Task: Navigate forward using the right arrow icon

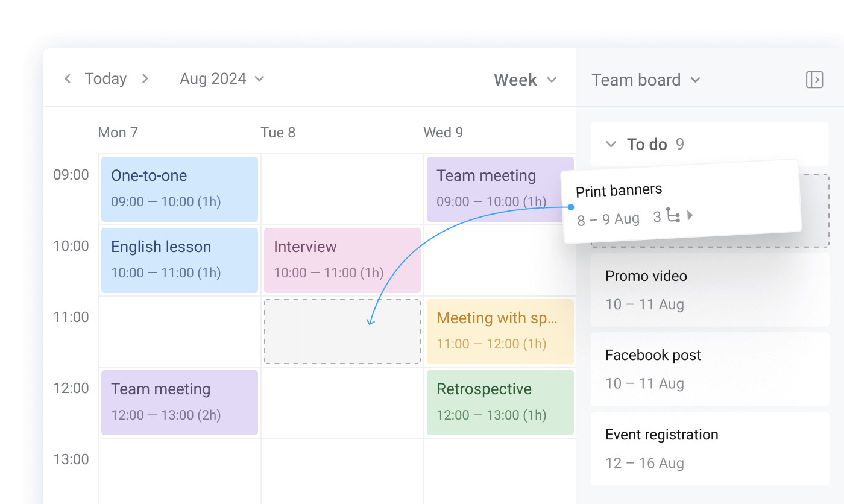Action: tap(145, 78)
